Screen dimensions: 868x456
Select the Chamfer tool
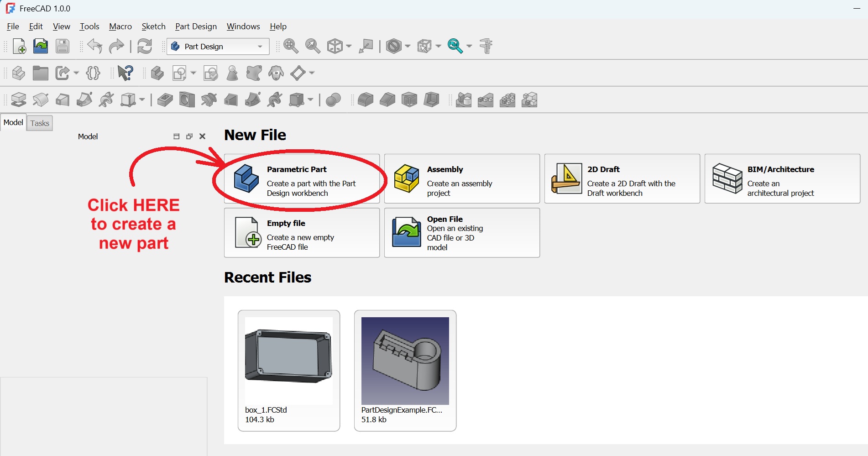(x=387, y=100)
